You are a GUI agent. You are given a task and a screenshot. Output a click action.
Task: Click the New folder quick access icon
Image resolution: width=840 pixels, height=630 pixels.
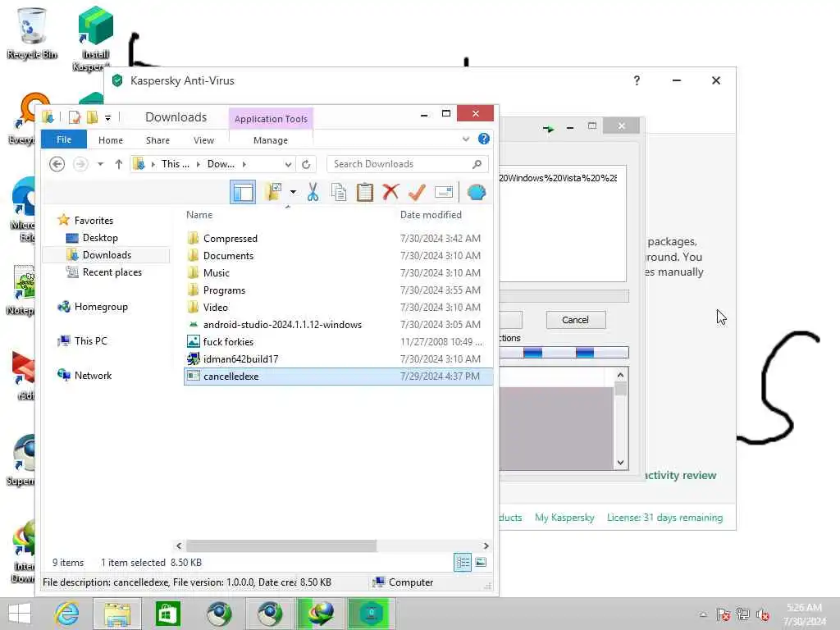(92, 116)
